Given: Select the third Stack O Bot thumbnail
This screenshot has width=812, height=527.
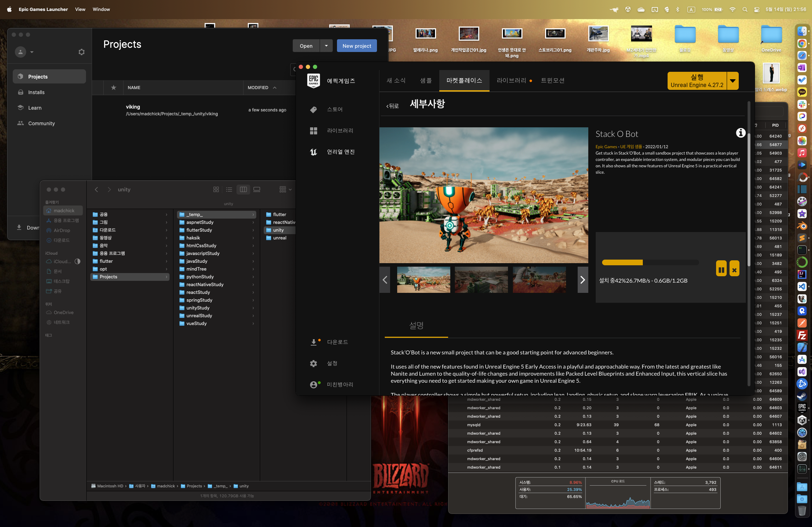Looking at the screenshot, I should click(539, 280).
